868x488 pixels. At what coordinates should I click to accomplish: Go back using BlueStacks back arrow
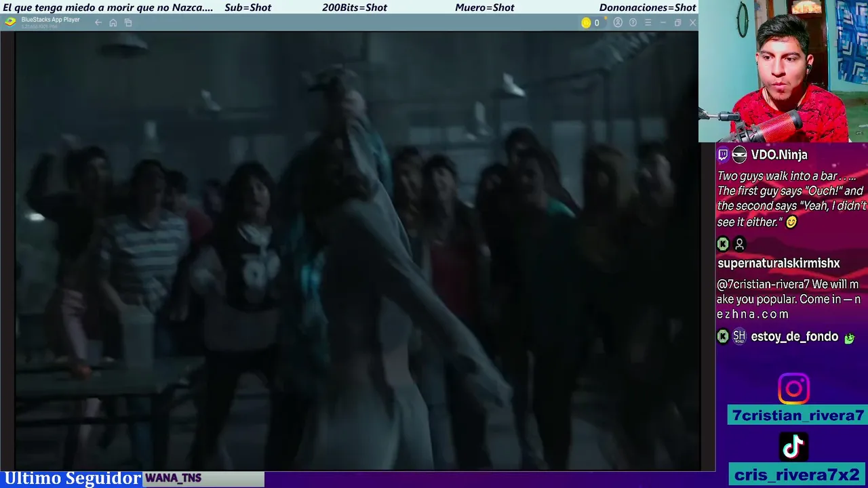pyautogui.click(x=98, y=22)
